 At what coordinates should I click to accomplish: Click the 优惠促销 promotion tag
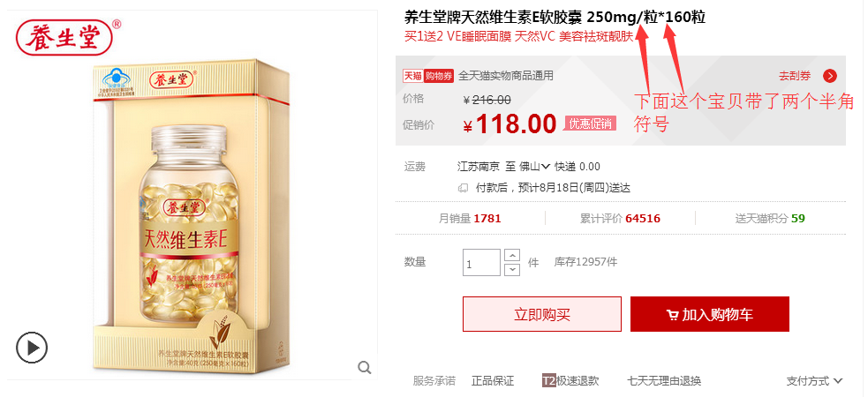pos(590,124)
